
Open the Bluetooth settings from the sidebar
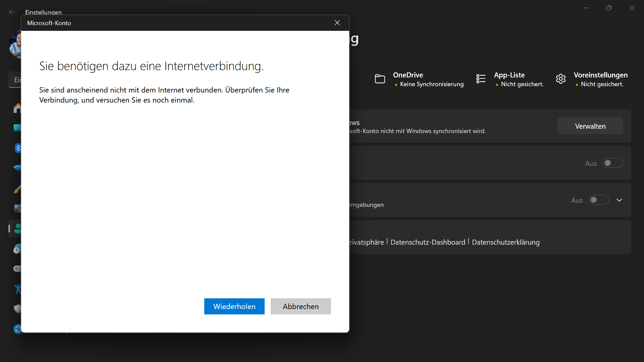click(17, 148)
